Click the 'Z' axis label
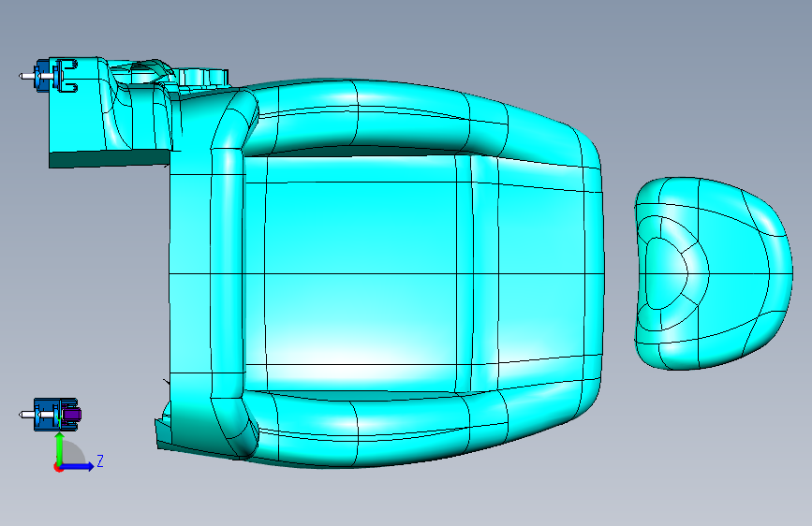The height and width of the screenshot is (526, 812). 100,460
